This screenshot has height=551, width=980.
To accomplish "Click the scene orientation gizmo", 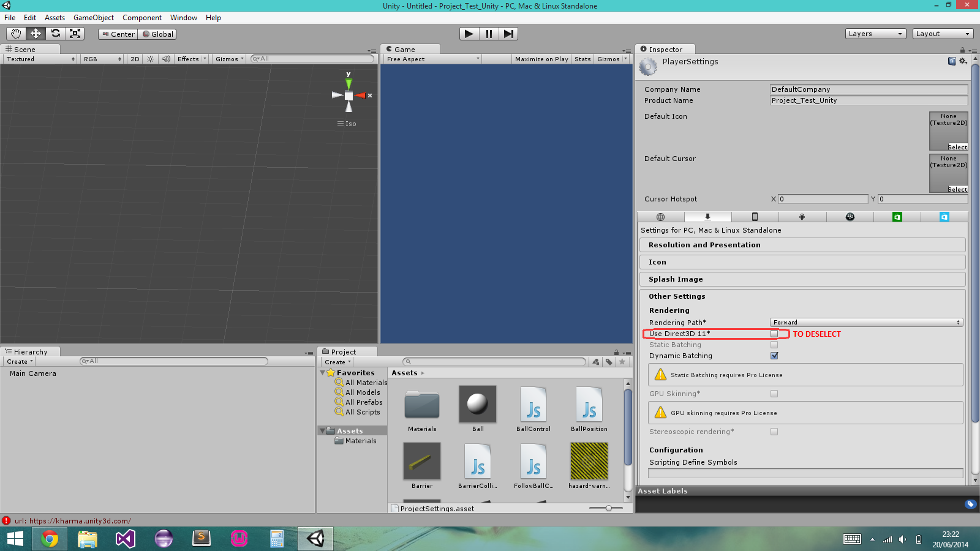I will pos(349,96).
